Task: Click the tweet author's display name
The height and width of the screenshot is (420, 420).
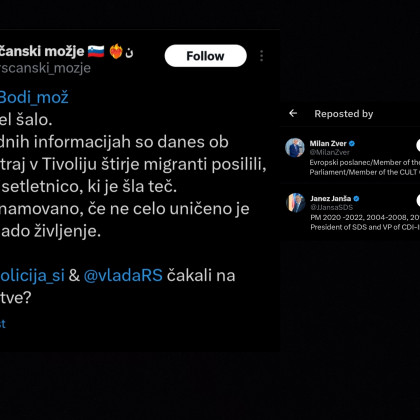Action: coord(42,51)
